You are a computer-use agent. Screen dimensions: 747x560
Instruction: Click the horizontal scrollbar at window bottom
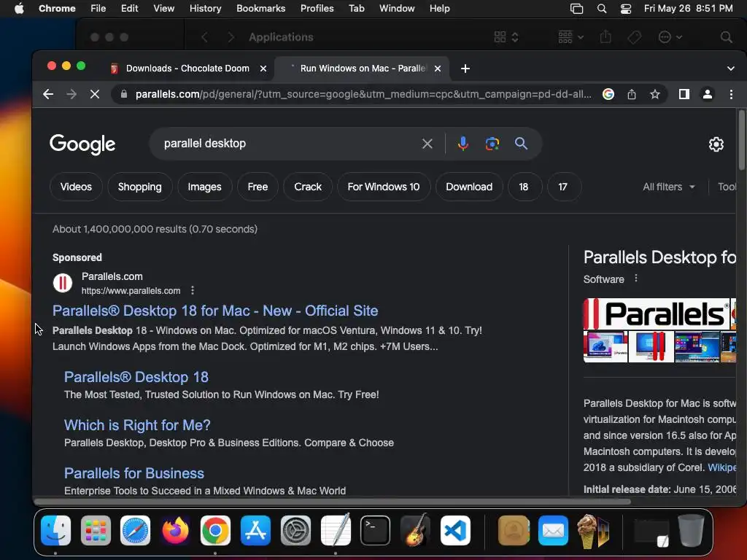point(333,502)
